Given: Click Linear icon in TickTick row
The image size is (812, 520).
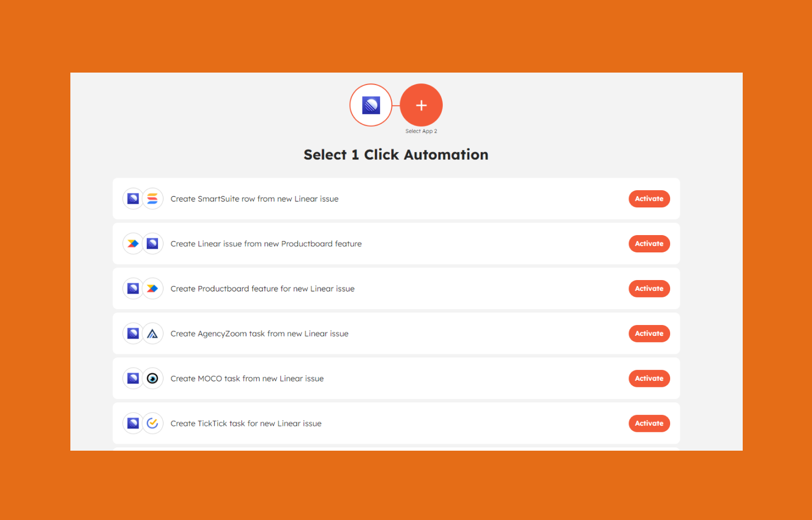Looking at the screenshot, I should tap(133, 424).
